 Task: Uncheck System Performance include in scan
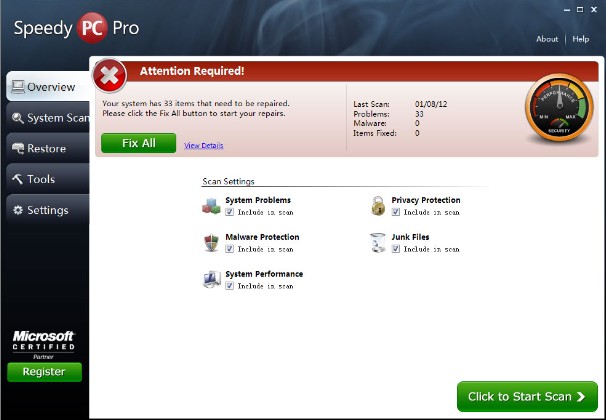pos(230,286)
